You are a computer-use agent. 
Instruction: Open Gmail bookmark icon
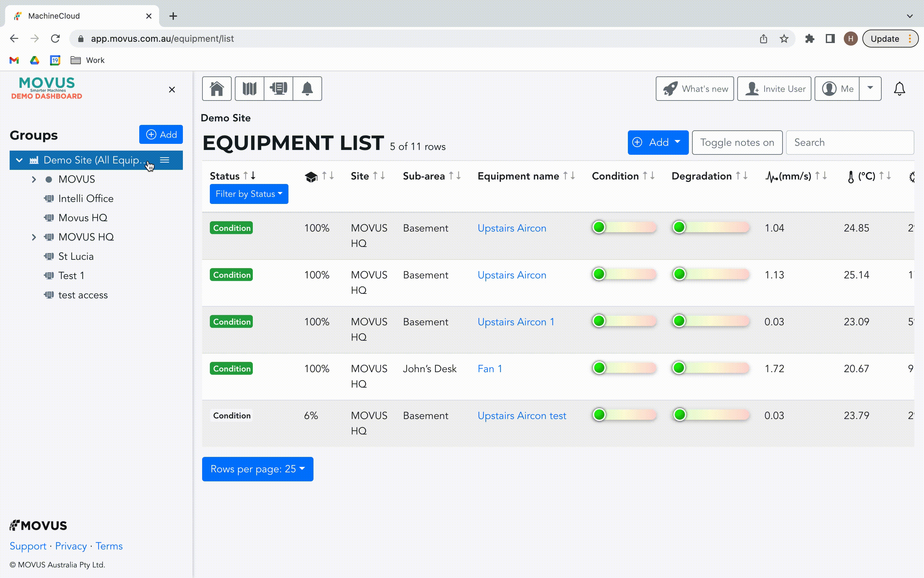[x=14, y=60]
